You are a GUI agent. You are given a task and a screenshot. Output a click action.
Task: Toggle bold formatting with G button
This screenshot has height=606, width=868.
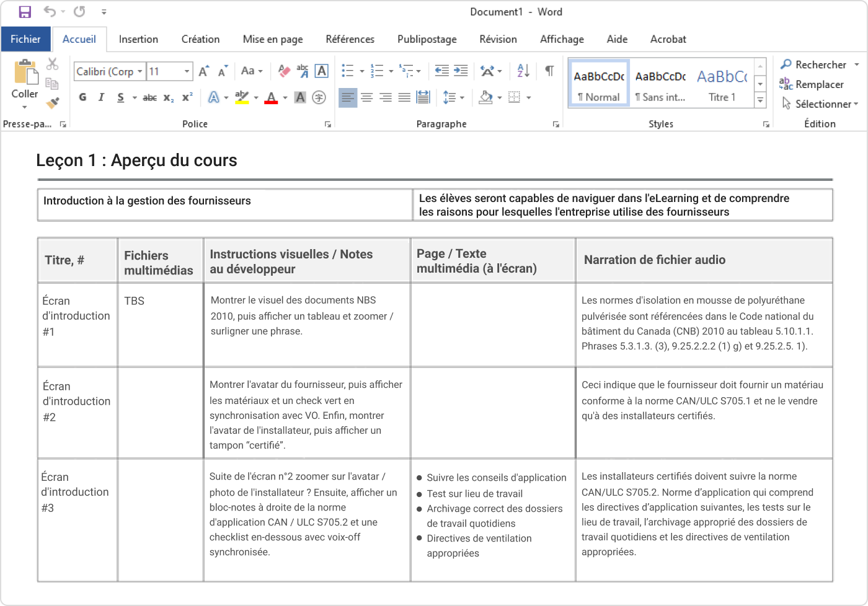point(82,97)
